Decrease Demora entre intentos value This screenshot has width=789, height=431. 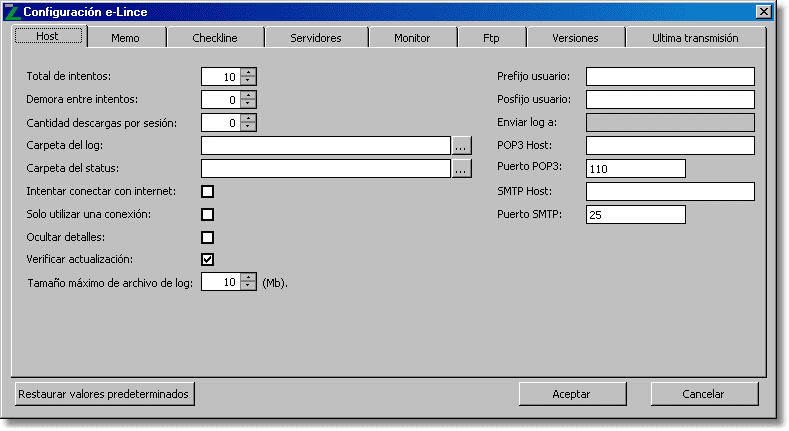[248, 104]
